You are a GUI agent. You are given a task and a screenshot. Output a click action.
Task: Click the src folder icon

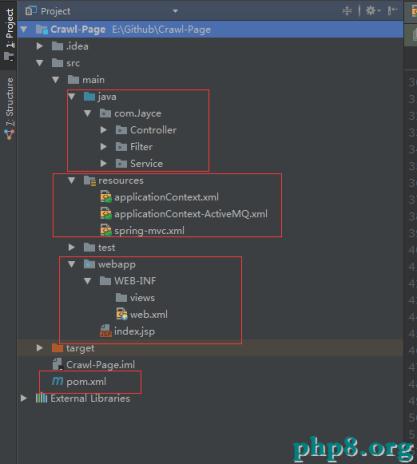[x=57, y=63]
